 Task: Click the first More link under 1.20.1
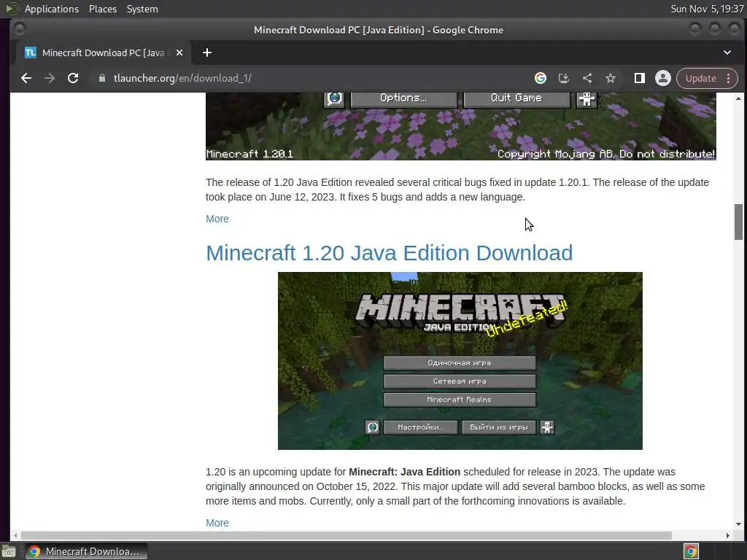[x=217, y=219]
